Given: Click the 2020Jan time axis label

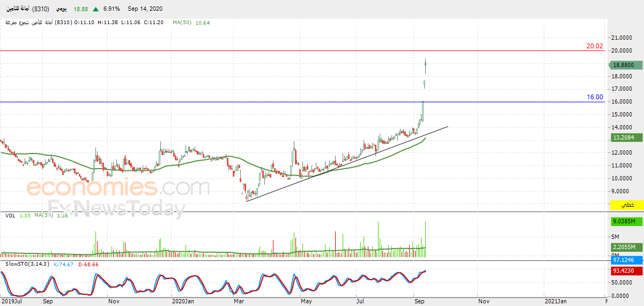Looking at the screenshot, I should (183, 302).
